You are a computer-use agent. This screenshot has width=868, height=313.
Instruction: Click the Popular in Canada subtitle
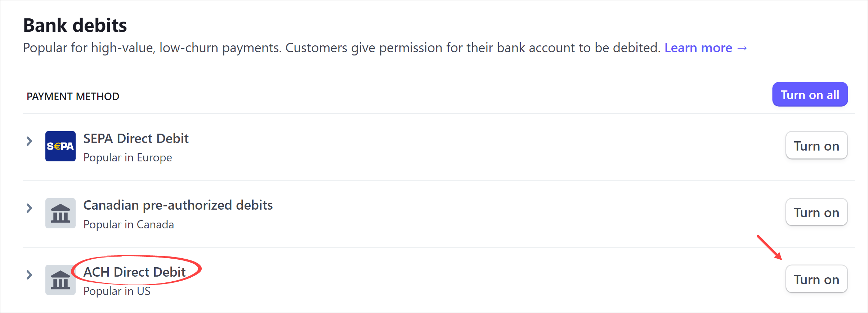coord(129,224)
